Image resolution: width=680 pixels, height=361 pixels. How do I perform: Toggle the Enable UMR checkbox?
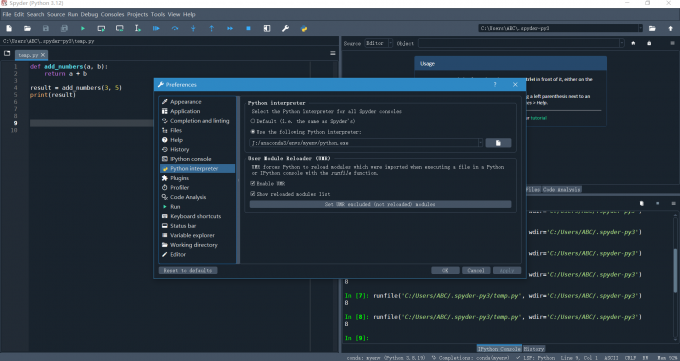(253, 184)
